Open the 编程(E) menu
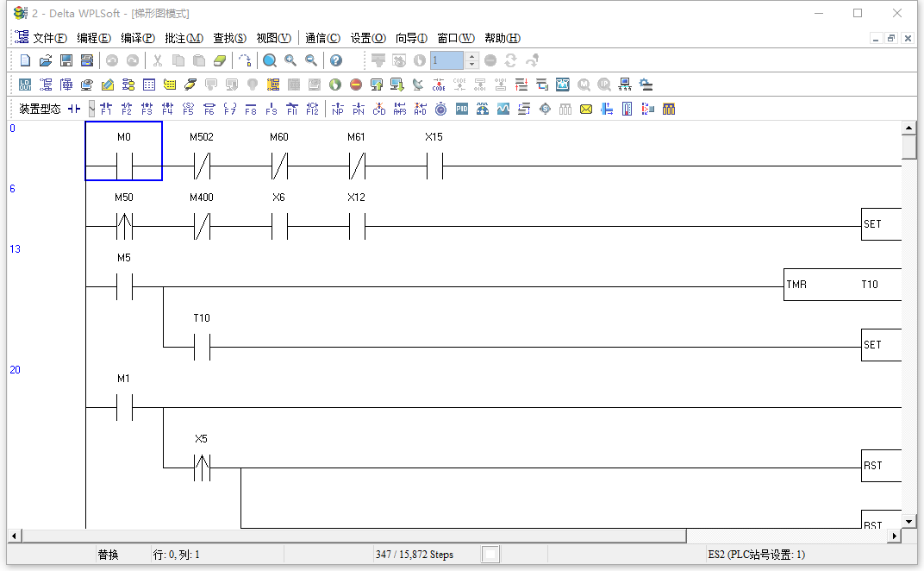The height and width of the screenshot is (571, 924). pyautogui.click(x=94, y=38)
